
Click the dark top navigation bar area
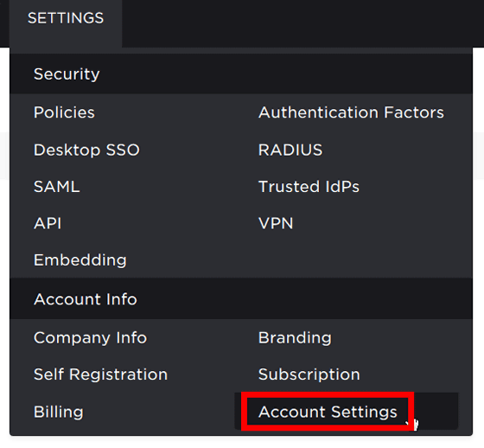[x=302, y=23]
